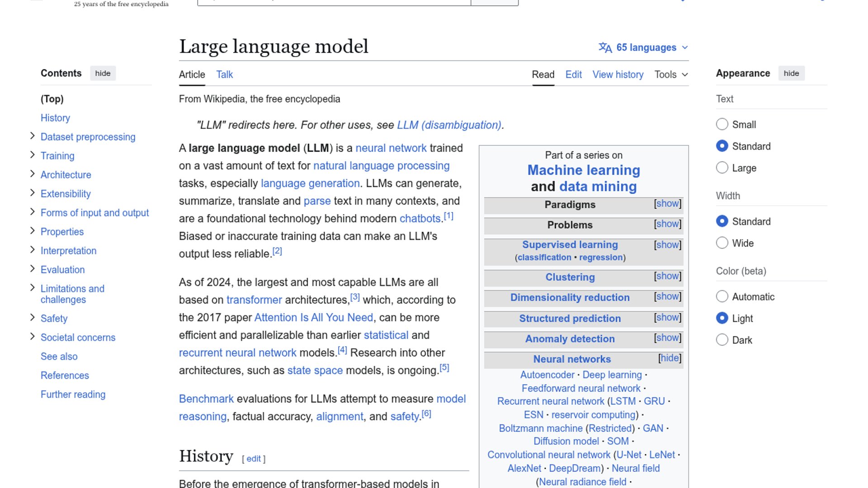The width and height of the screenshot is (868, 488).
Task: Expand the Training section in Contents
Action: pos(32,155)
